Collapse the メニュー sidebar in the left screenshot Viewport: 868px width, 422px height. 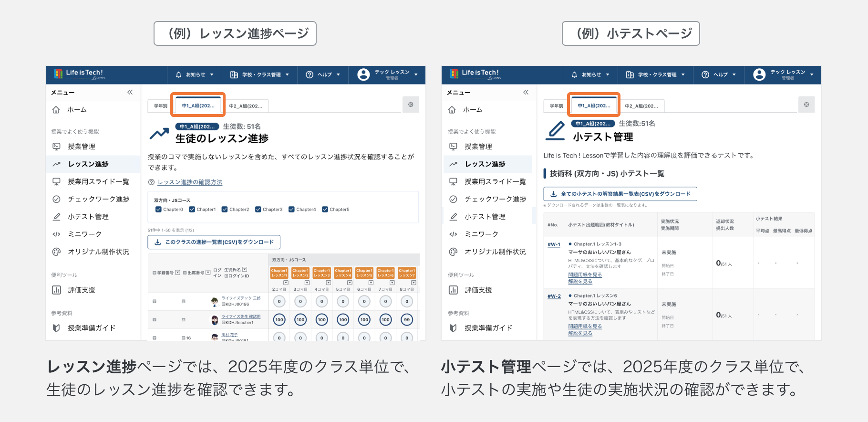pos(130,93)
